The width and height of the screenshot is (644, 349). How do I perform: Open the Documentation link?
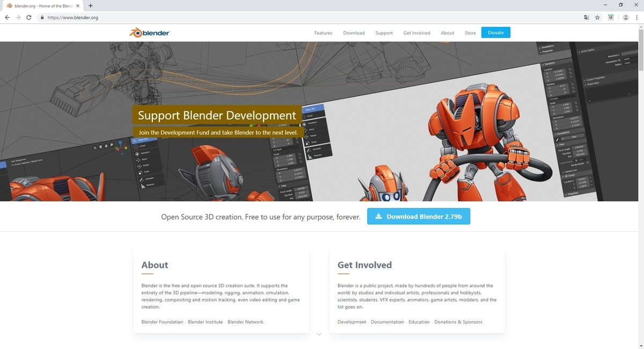[387, 322]
